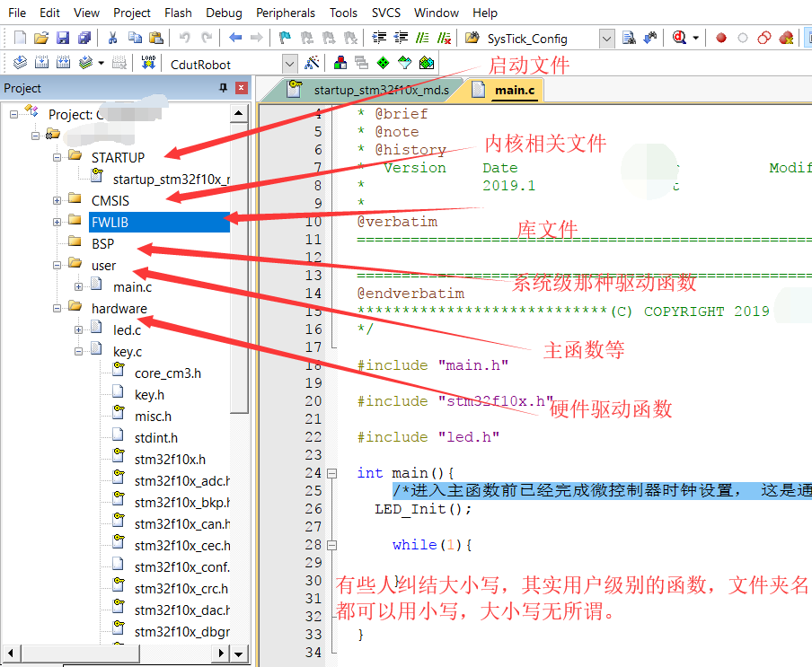Viewport: 812px width, 667px height.
Task: Select main.c in user group
Action: (133, 286)
